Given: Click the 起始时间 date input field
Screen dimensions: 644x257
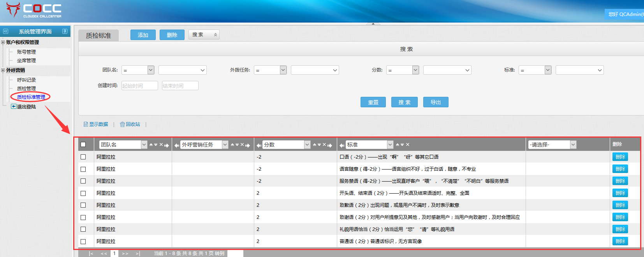Looking at the screenshot, I should coord(139,86).
